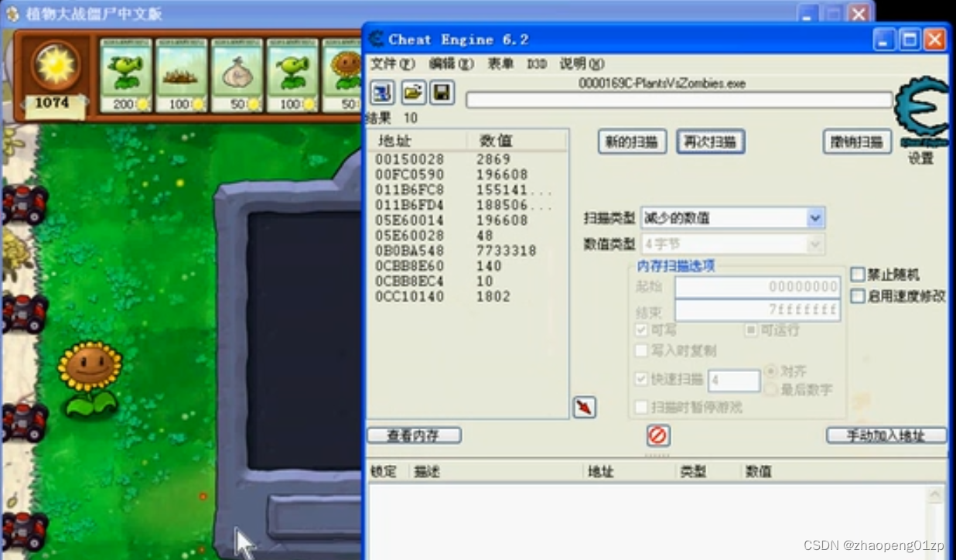Click the save floppy disk icon
956x560 pixels.
tap(442, 93)
